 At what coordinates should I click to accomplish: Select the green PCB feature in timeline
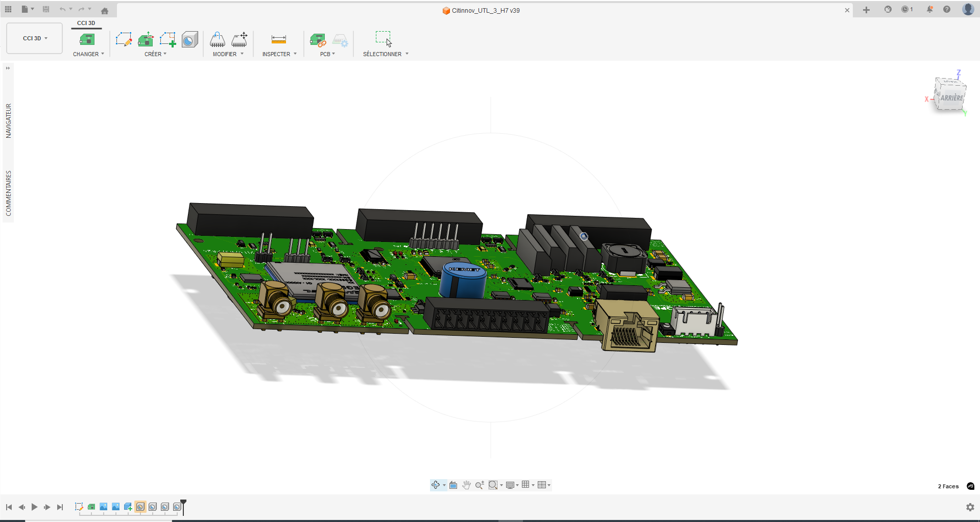click(91, 507)
